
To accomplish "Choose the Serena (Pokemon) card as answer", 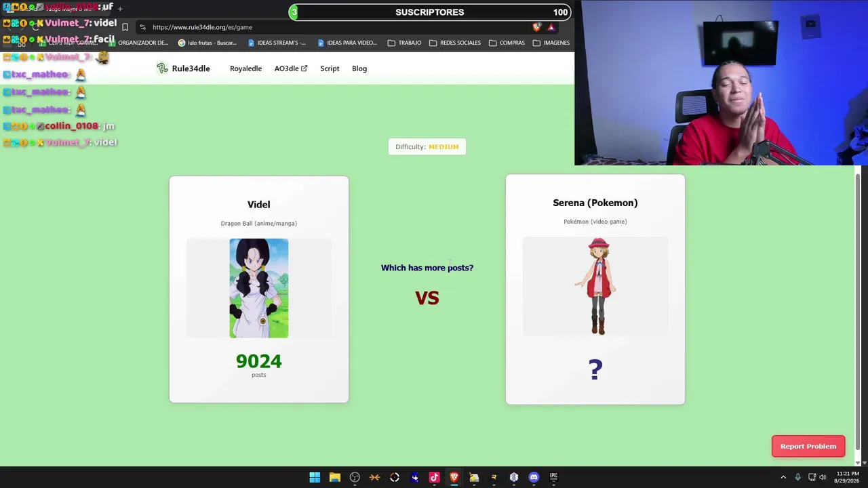I will click(x=595, y=289).
